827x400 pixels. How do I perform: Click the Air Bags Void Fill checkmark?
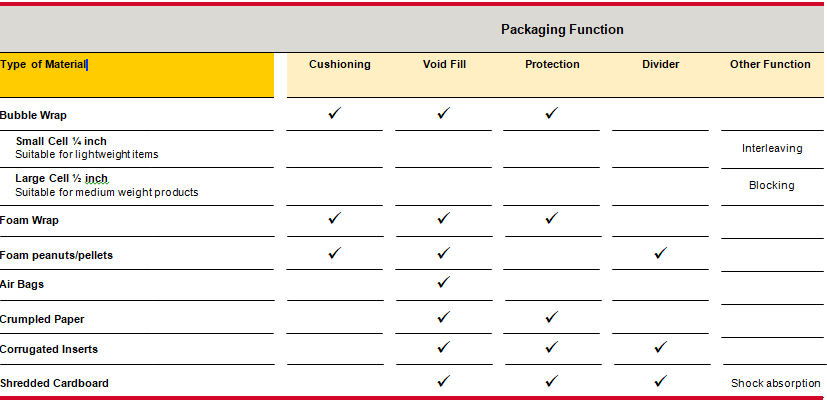pos(444,282)
